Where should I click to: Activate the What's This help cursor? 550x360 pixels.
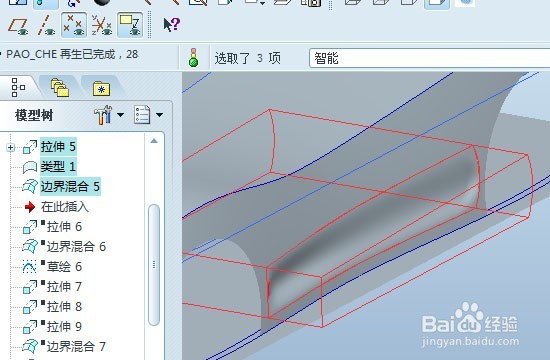pyautogui.click(x=172, y=25)
